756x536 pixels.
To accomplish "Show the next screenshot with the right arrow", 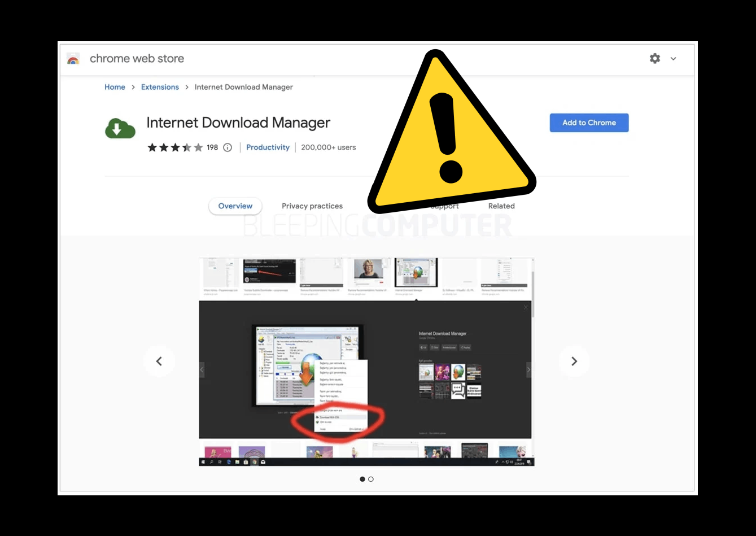I will coord(574,361).
